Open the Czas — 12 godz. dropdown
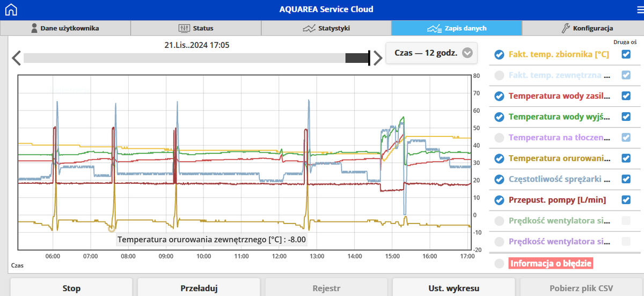 click(433, 53)
